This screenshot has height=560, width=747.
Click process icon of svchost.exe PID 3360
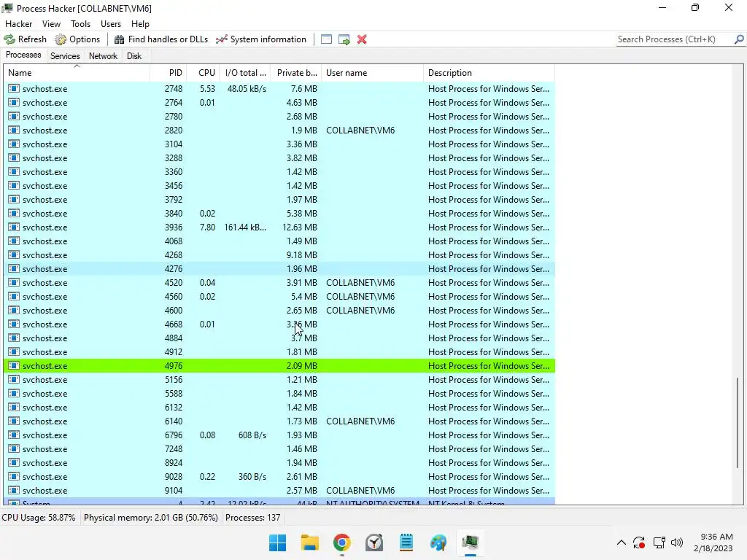point(14,171)
